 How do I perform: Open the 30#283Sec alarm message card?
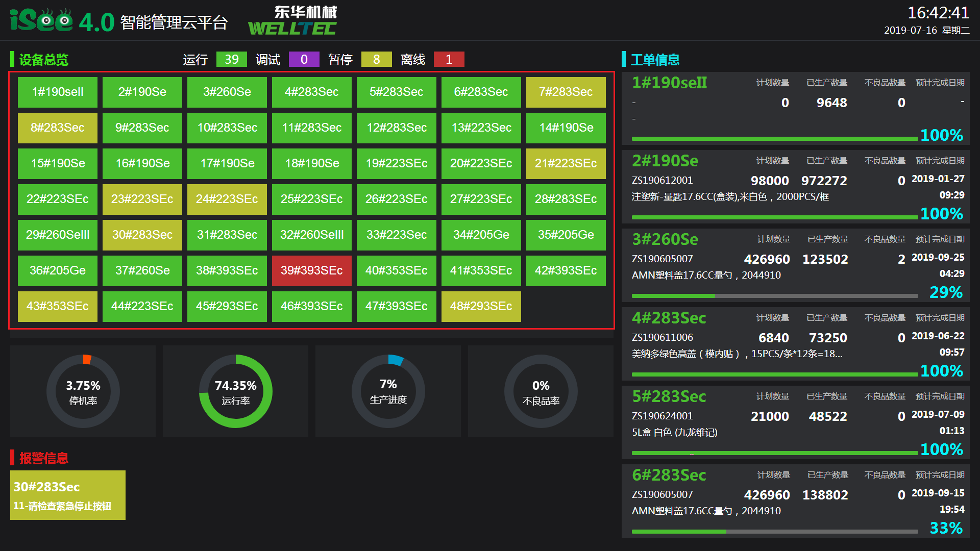pos(68,495)
